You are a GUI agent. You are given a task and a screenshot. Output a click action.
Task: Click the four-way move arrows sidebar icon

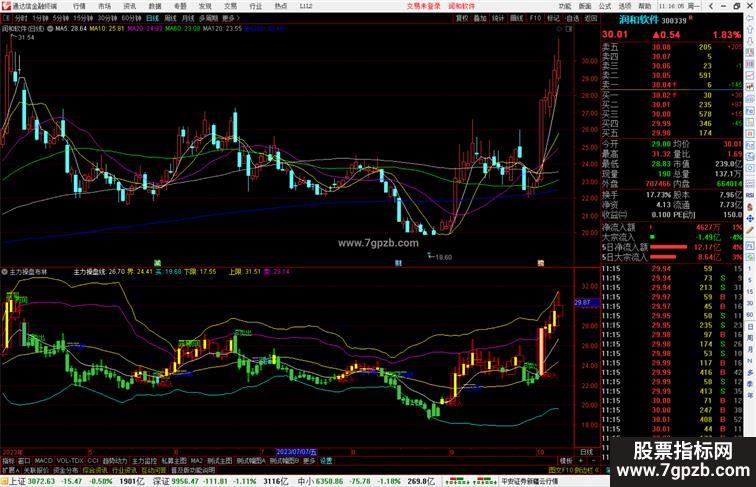tap(750, 218)
